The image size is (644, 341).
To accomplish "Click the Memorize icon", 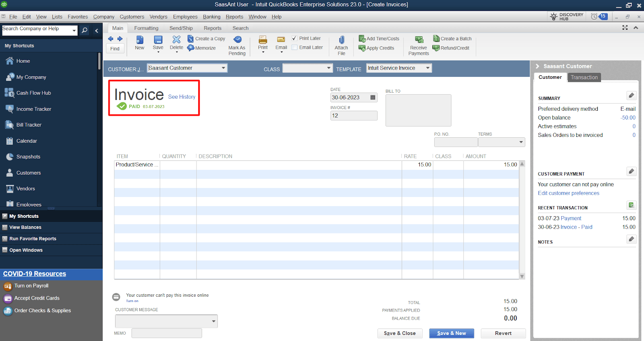I will (191, 48).
